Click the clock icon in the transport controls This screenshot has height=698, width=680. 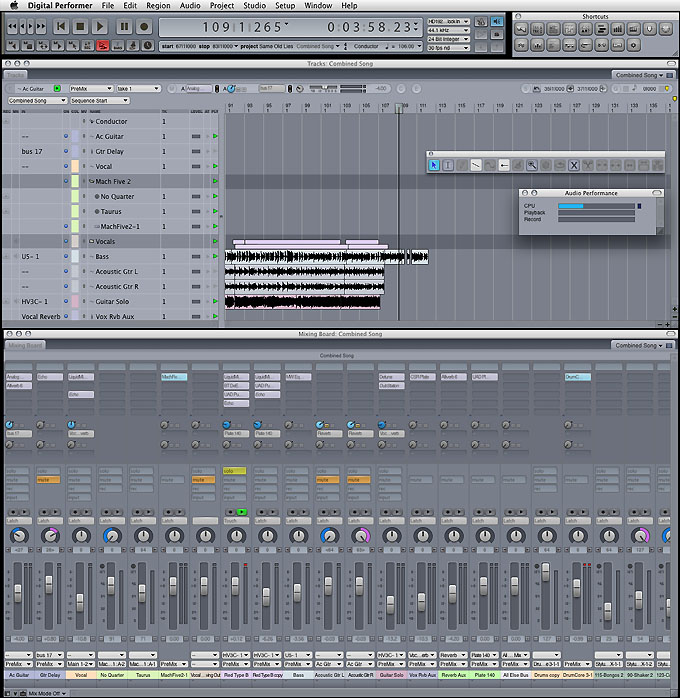pos(148,45)
